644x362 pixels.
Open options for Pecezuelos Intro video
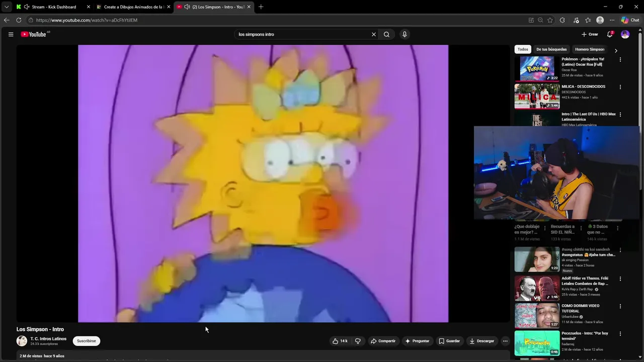pos(620,334)
